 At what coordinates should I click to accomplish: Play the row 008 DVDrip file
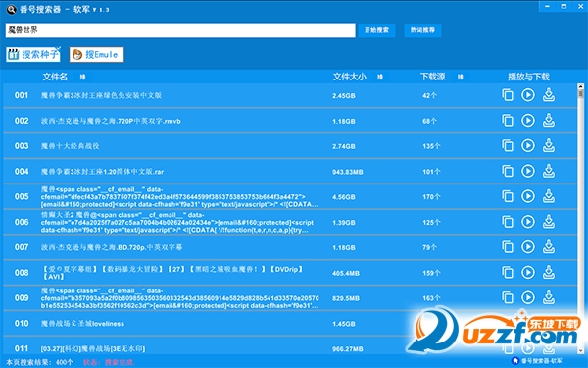coord(528,273)
